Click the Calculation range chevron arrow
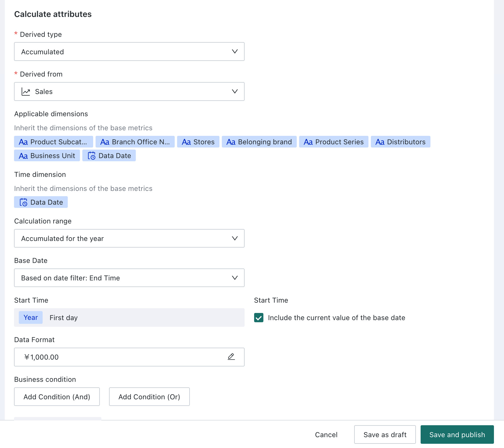504x448 pixels. coord(235,238)
